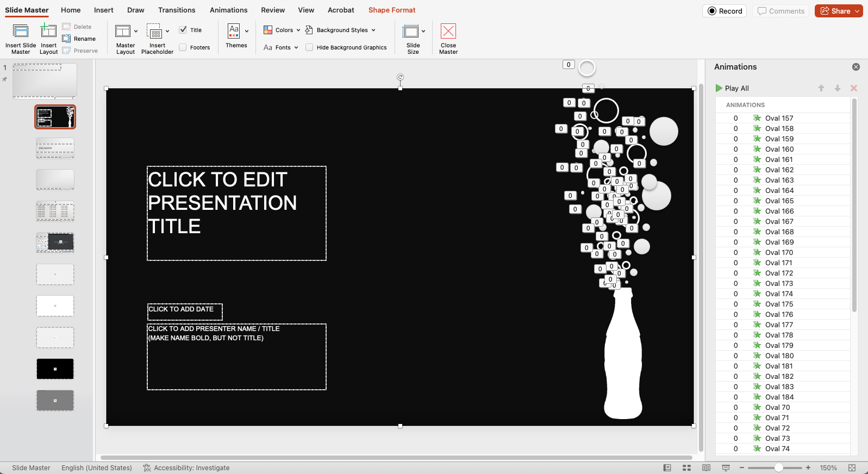Click English (United States) language status
Image resolution: width=868 pixels, height=474 pixels.
point(97,467)
